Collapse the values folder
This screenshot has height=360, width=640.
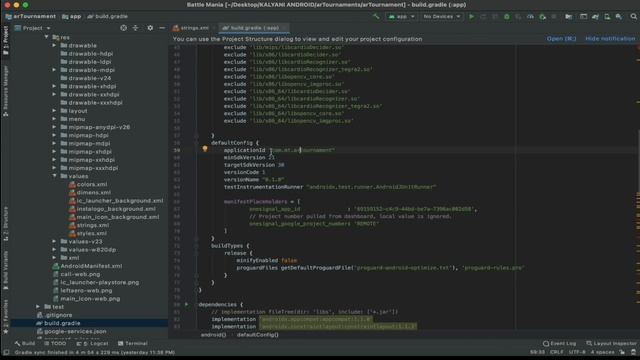[x=54, y=176]
